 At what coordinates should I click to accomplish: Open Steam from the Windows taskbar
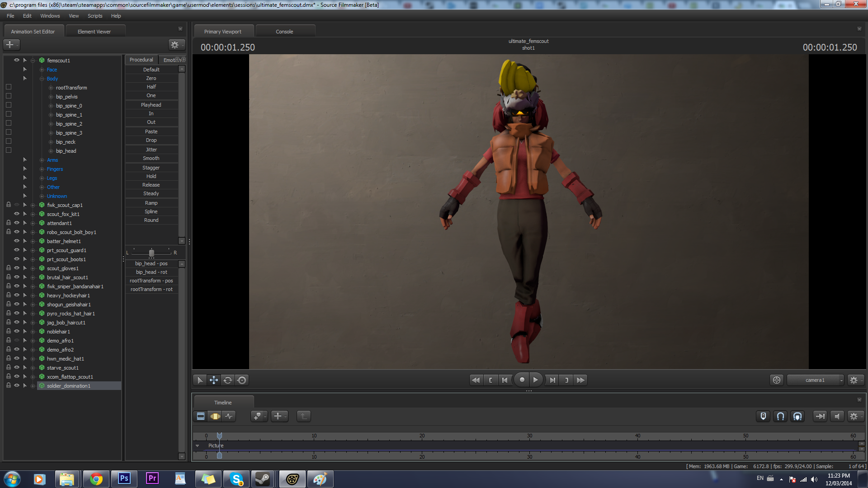click(263, 479)
